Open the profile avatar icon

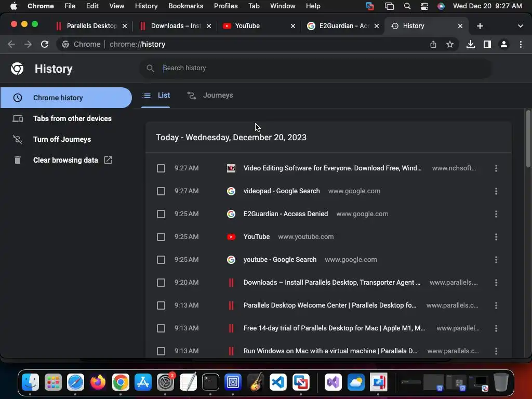point(504,44)
